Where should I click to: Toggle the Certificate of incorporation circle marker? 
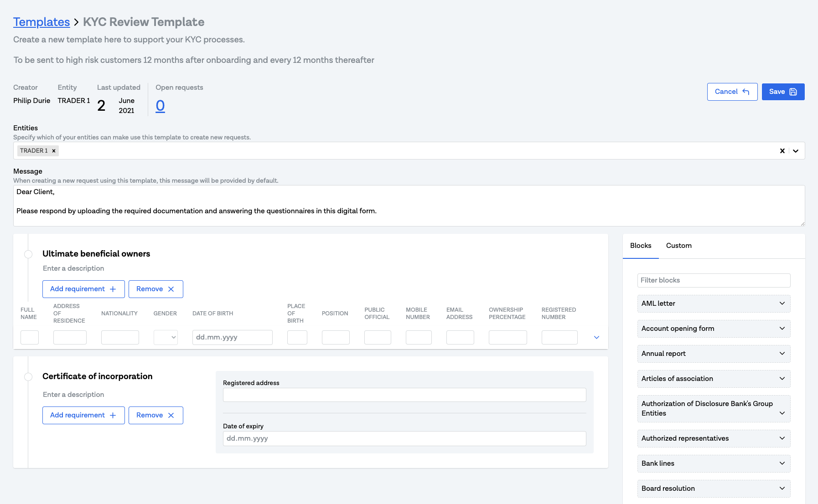pos(28,377)
